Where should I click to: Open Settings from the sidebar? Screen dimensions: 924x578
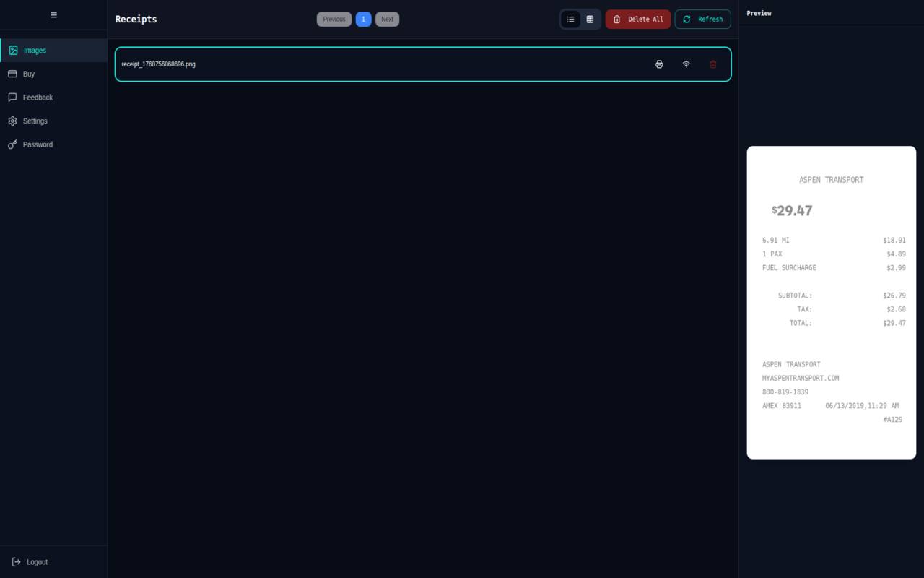click(x=53, y=121)
